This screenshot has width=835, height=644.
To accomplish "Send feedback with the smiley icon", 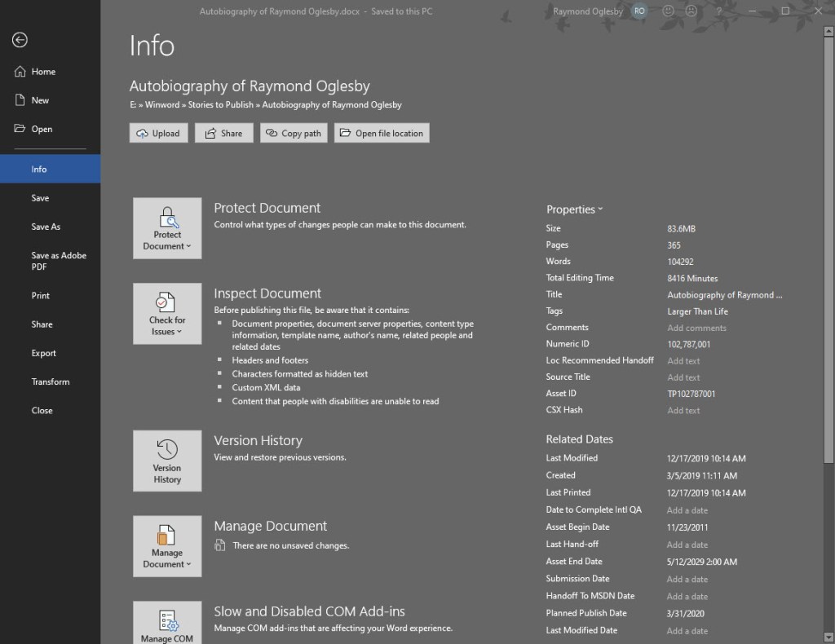I will 668,11.
